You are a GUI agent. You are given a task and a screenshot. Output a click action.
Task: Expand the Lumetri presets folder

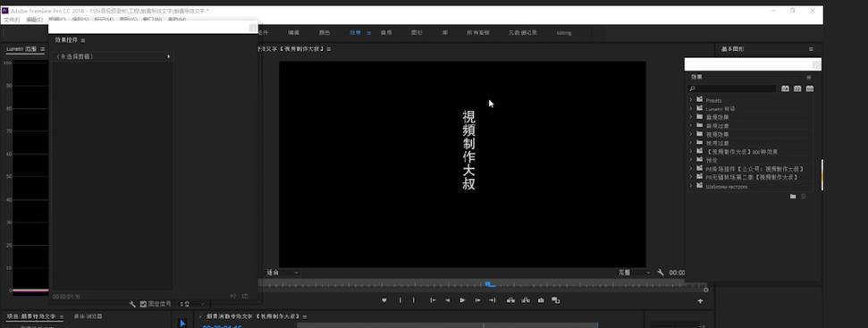coord(691,108)
